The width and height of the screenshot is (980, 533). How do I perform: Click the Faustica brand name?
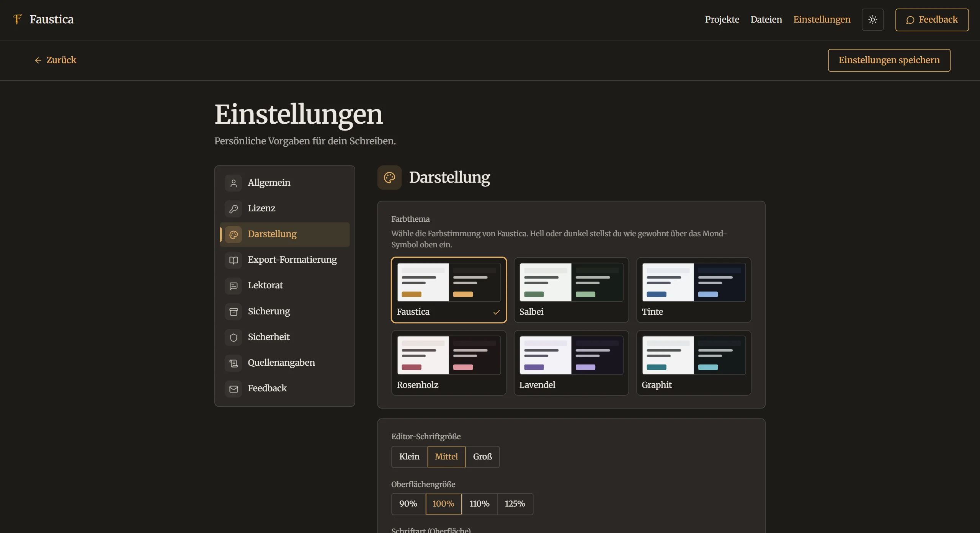[x=52, y=20]
